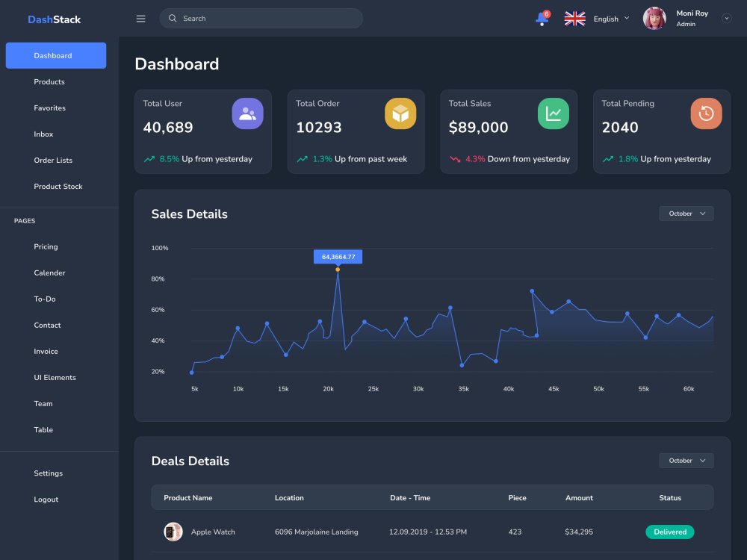Click in the Search input field
The height and width of the screenshot is (560, 747).
[261, 18]
